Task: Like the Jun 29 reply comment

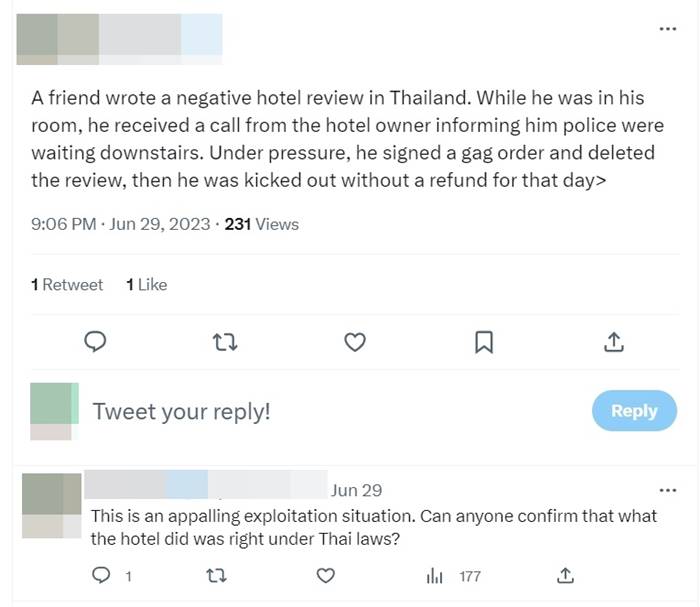Action: point(324,576)
